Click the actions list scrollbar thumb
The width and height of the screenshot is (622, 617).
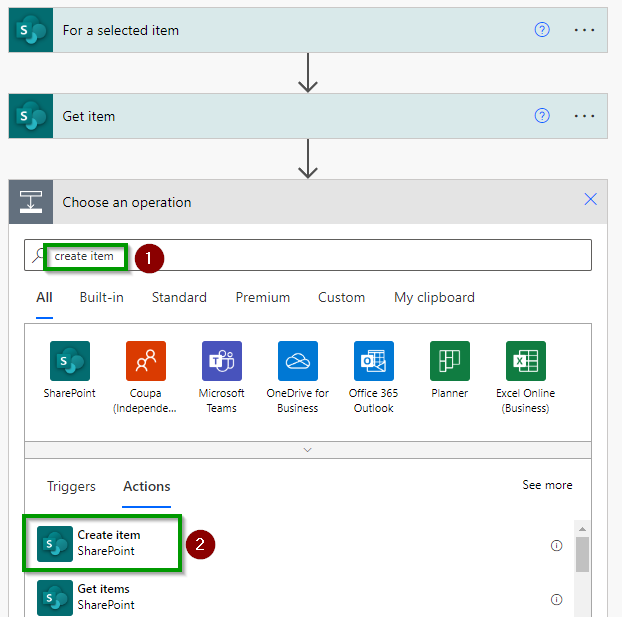(x=582, y=554)
